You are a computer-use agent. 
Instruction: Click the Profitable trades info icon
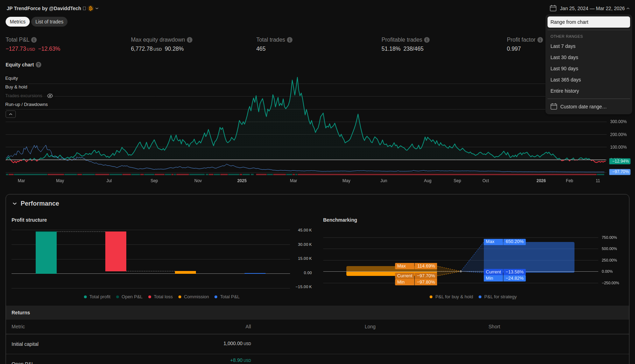click(427, 40)
